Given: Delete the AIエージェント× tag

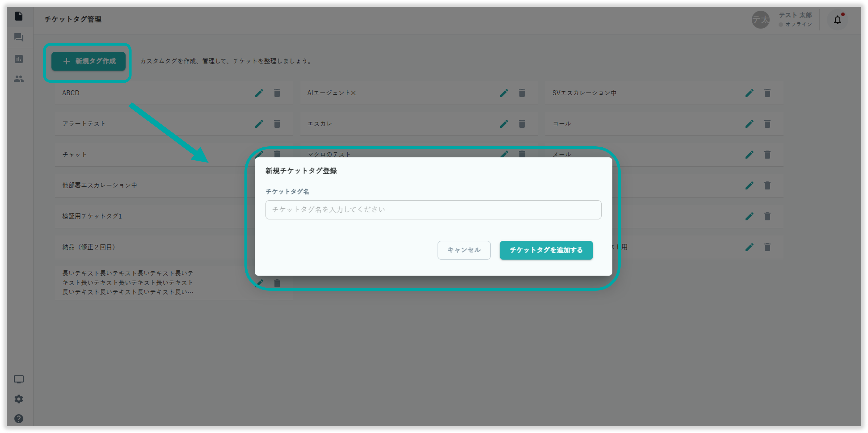Looking at the screenshot, I should pyautogui.click(x=522, y=93).
